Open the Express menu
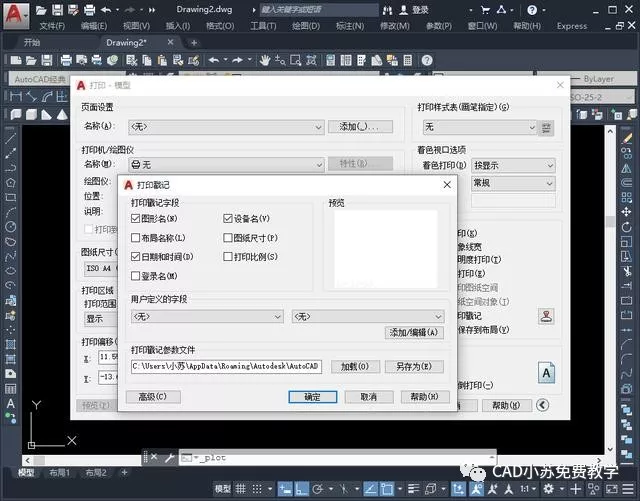Image resolution: width=640 pixels, height=501 pixels. point(572,26)
